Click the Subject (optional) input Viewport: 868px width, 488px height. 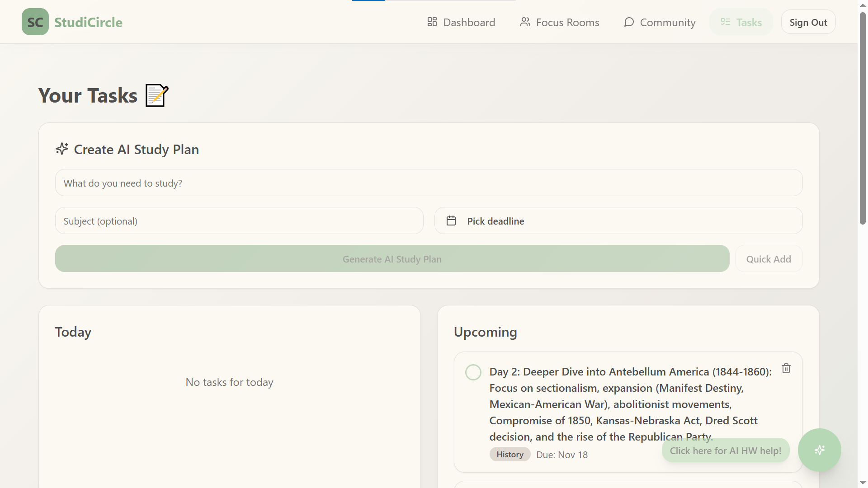pos(239,221)
